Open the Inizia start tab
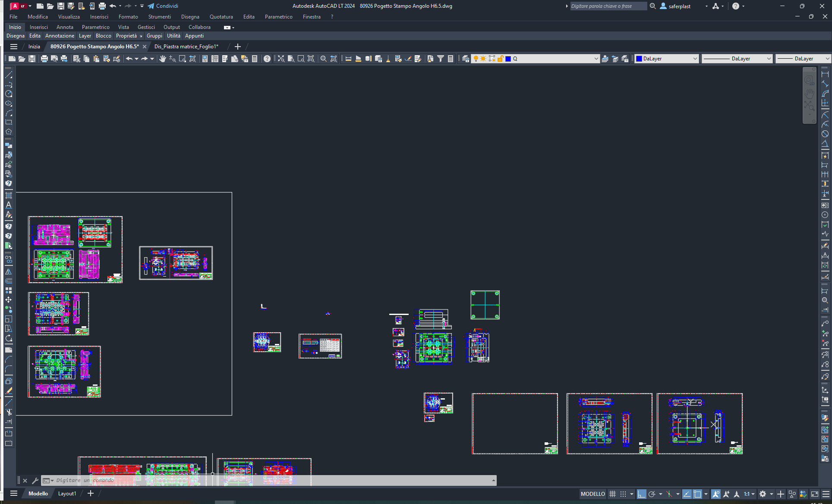Screen dimensions: 832x504 pos(34,47)
